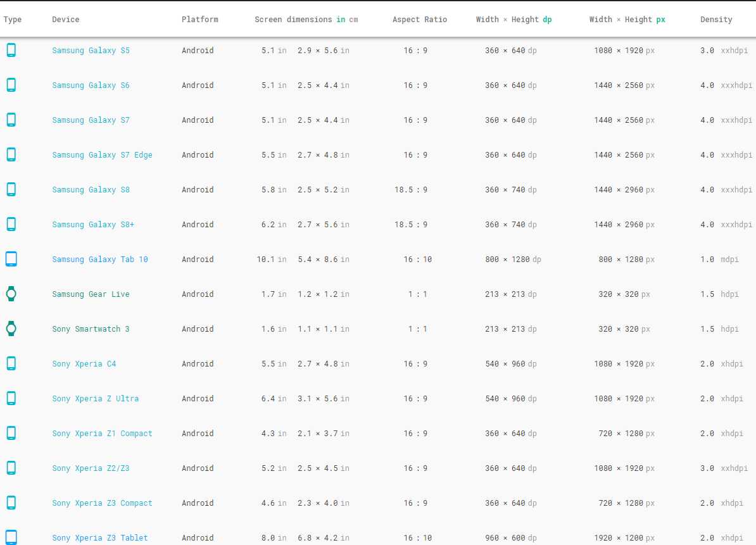The height and width of the screenshot is (545, 756).
Task: Select the dp unit in Width × Height header
Action: (x=547, y=20)
